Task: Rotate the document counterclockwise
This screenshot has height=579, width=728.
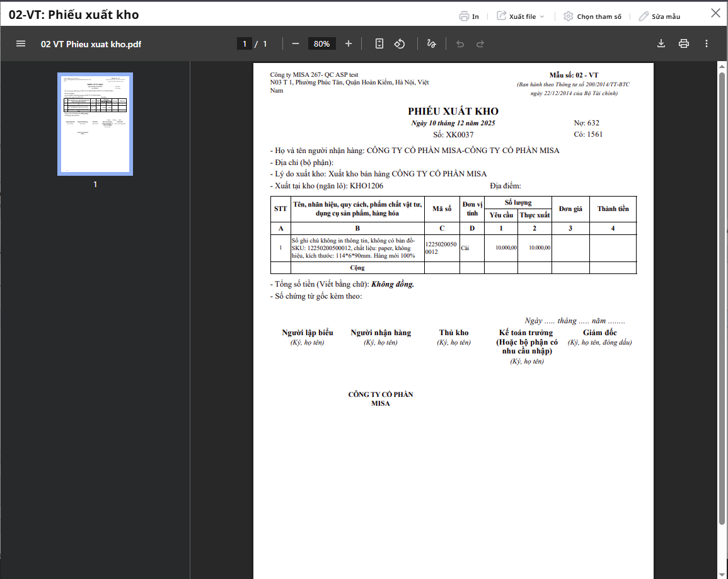Action: [399, 43]
